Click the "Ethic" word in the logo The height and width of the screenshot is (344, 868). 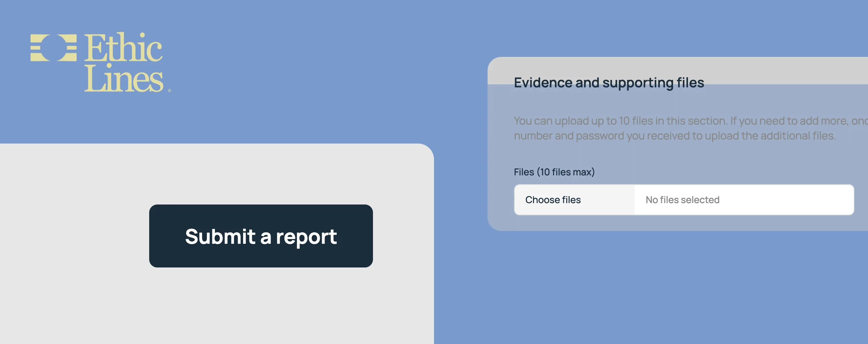123,47
